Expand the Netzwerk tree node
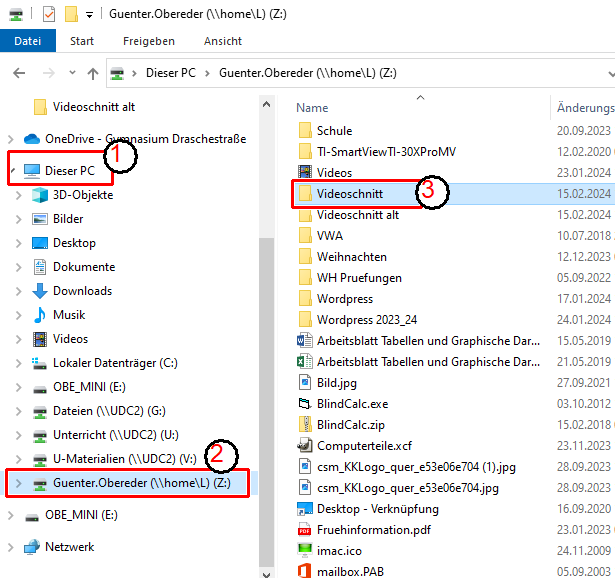The height and width of the screenshot is (578, 615). pos(10,547)
